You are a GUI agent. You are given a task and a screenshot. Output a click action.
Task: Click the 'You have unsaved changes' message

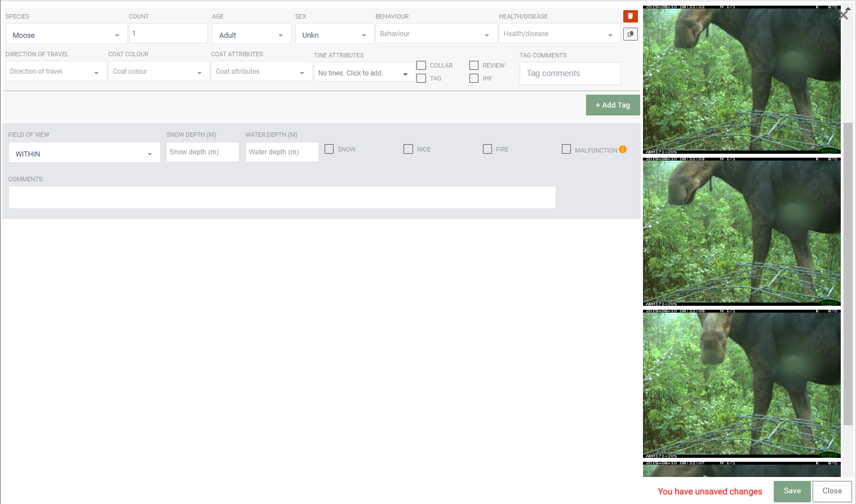(709, 492)
